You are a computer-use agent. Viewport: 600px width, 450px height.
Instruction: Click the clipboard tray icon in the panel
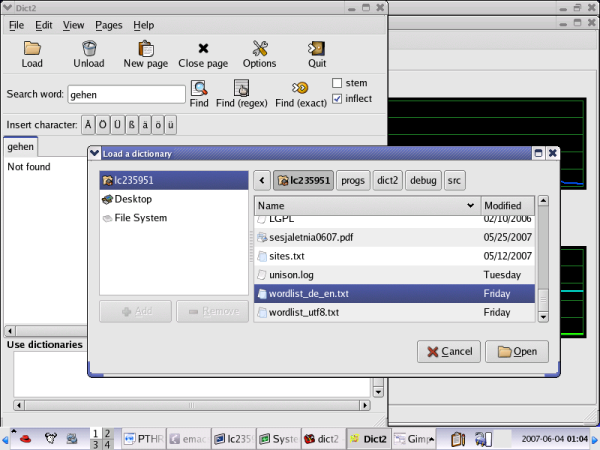click(x=458, y=439)
